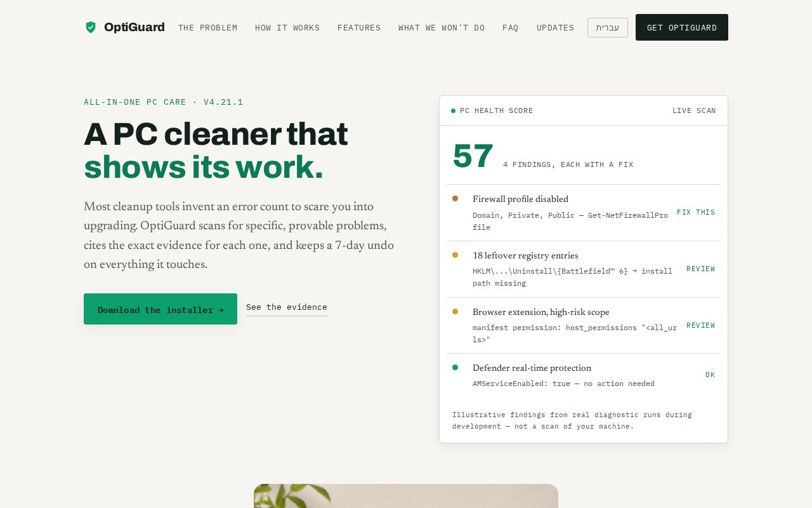This screenshot has height=508, width=812.
Task: Jump to What We Won't Do
Action: click(x=442, y=28)
